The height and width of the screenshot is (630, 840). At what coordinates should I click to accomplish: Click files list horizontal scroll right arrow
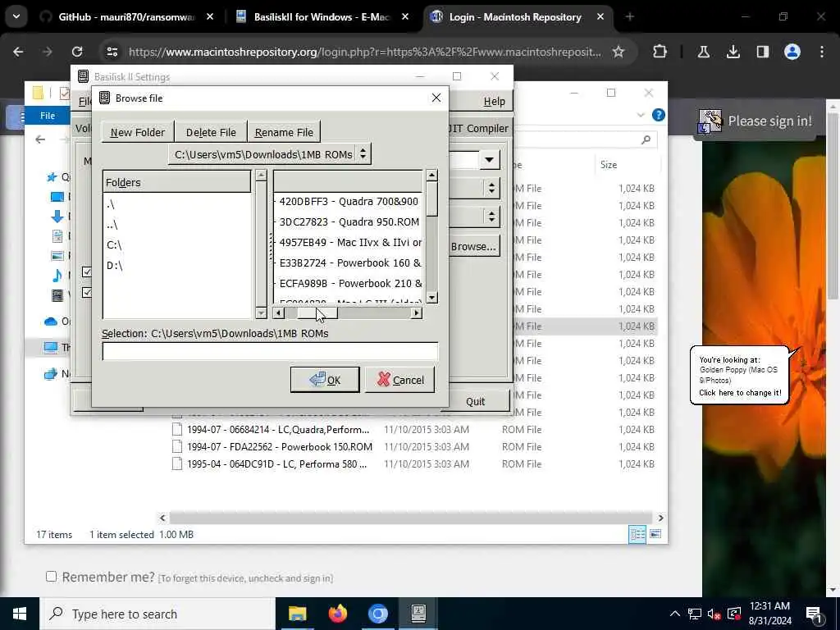tap(416, 313)
